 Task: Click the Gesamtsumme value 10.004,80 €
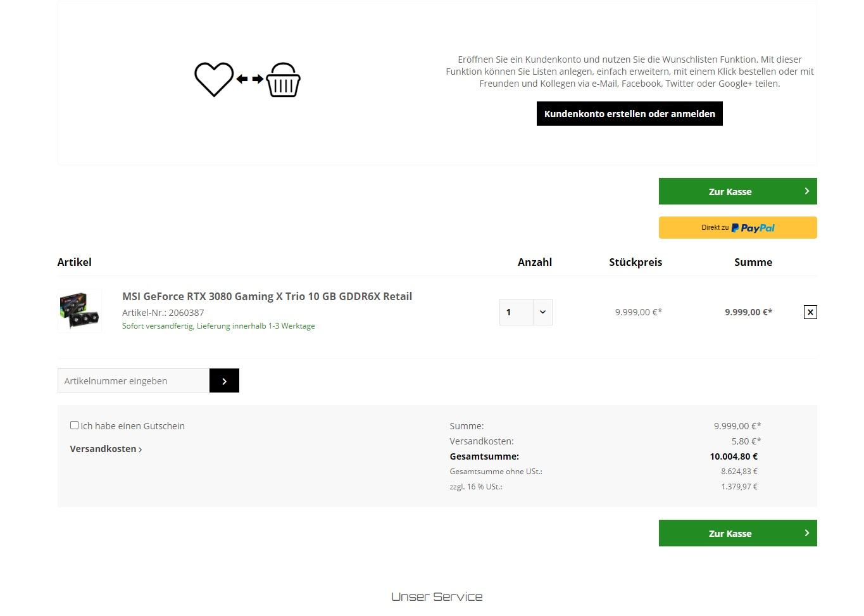coord(734,456)
